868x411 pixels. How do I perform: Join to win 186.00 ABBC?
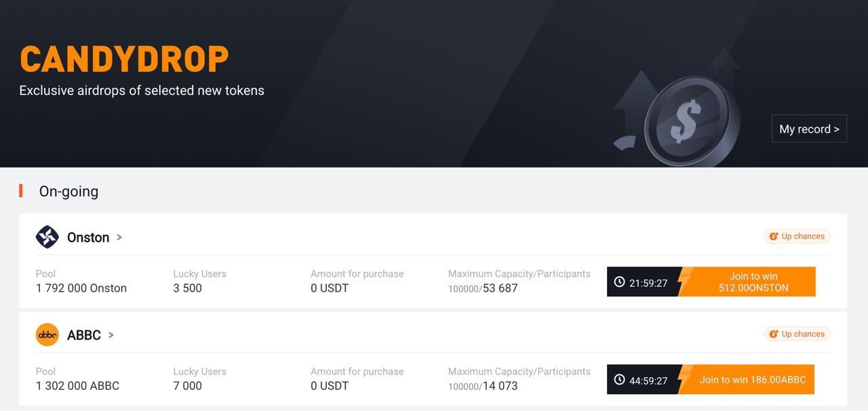(x=752, y=380)
